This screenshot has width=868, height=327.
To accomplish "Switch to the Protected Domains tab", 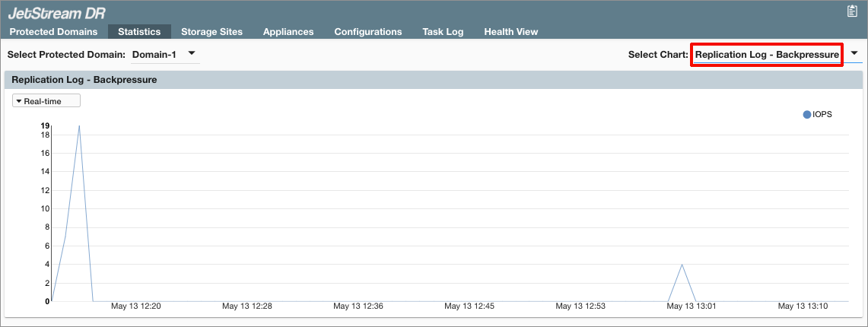I will pos(53,32).
